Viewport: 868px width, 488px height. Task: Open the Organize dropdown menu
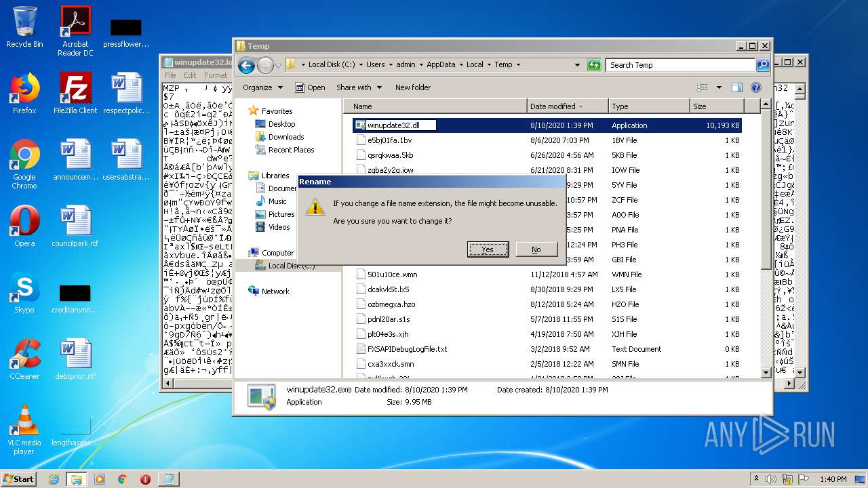point(262,87)
